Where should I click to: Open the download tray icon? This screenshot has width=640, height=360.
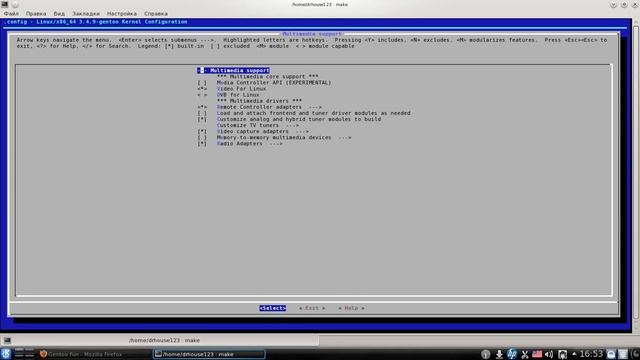click(x=499, y=354)
